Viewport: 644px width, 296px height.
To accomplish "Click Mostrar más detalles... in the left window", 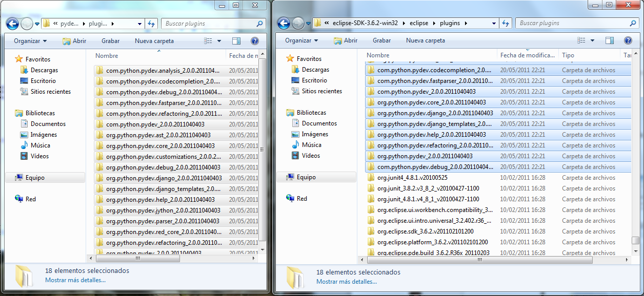I will click(75, 280).
